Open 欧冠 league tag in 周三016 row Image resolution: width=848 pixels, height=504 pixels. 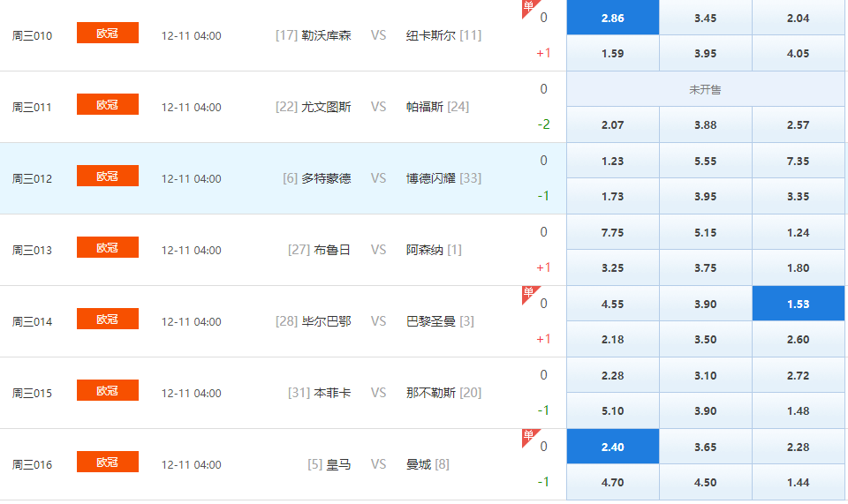108,462
